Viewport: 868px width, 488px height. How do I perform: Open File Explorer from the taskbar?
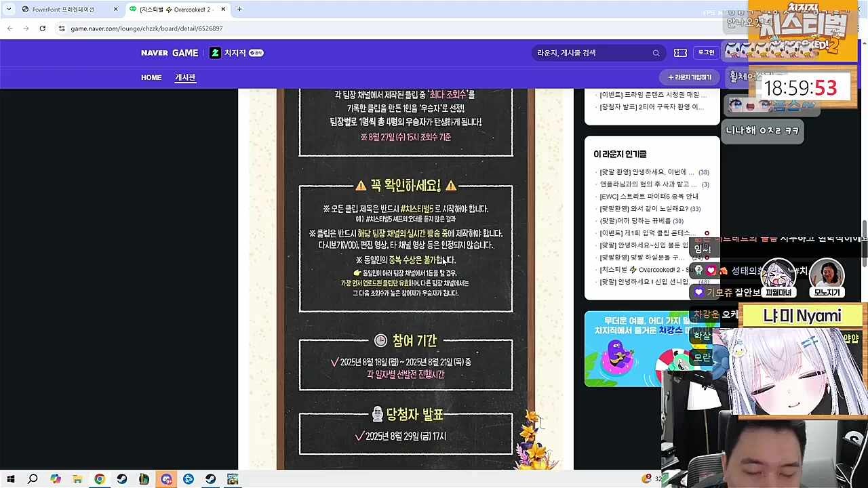[x=77, y=479]
